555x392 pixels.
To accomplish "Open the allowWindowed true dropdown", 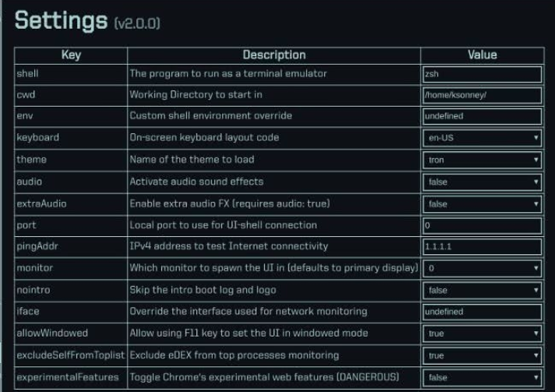I will click(482, 334).
